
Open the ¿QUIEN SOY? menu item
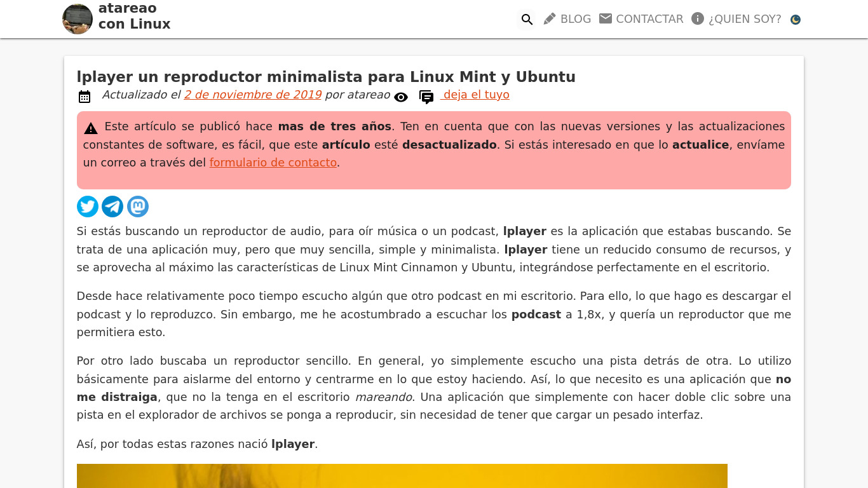745,19
